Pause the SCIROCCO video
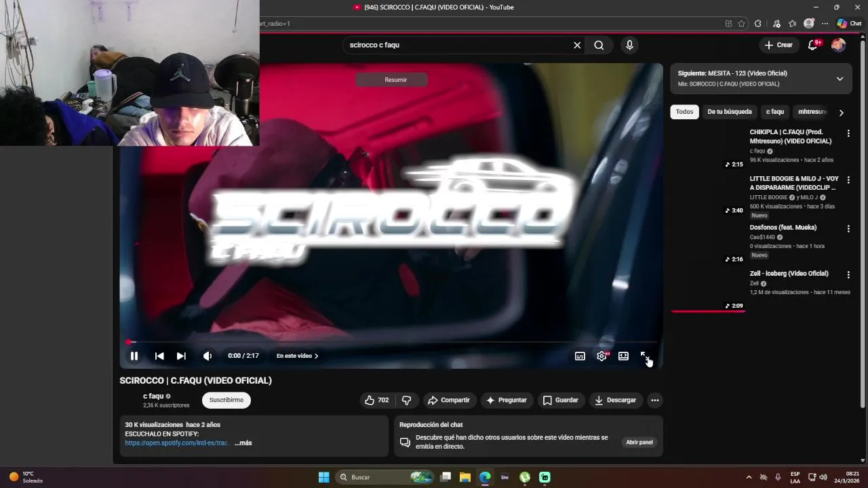 tap(134, 356)
